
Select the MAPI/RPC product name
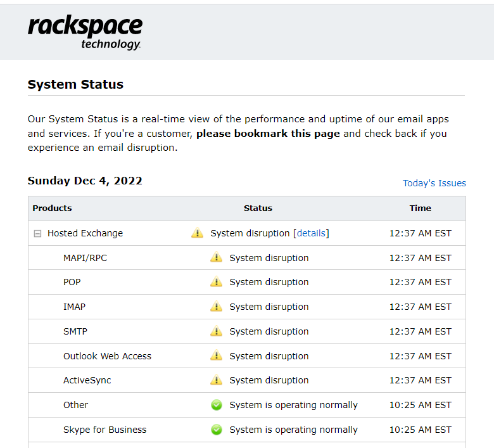point(85,258)
